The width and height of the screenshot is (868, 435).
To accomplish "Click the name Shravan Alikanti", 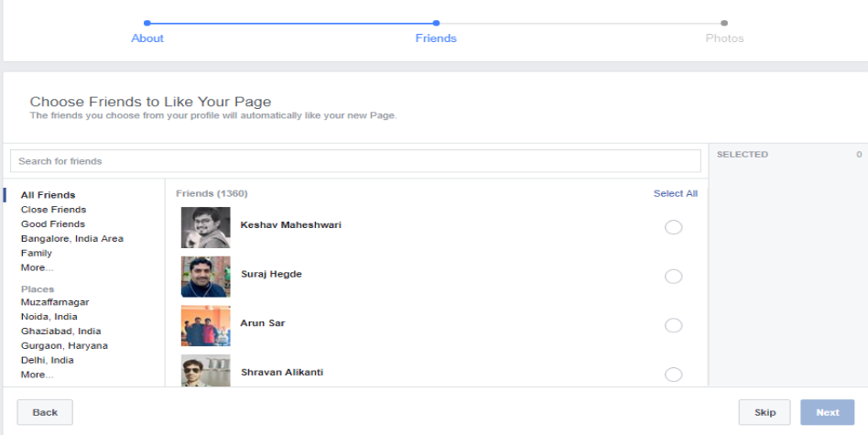I will click(282, 372).
